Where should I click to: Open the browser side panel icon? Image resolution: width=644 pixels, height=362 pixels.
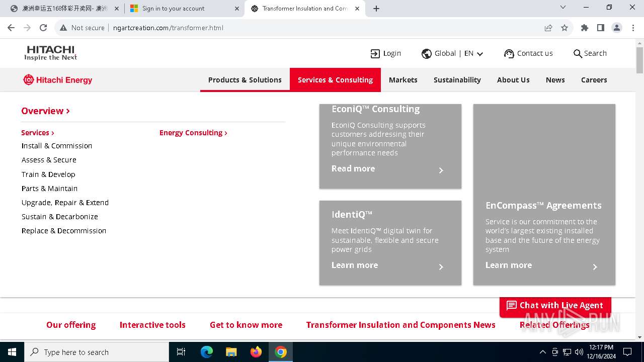click(x=601, y=28)
